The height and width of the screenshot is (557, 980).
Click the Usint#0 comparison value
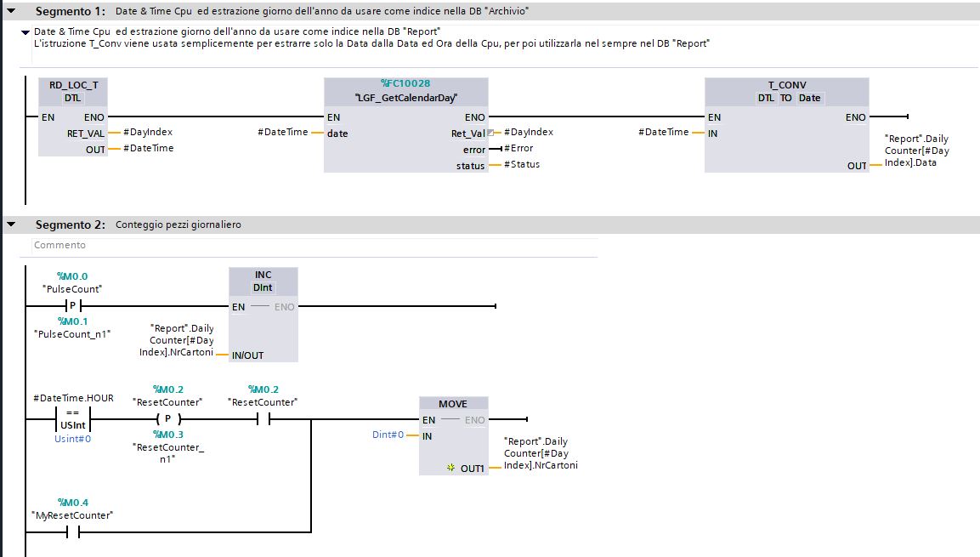pos(72,439)
